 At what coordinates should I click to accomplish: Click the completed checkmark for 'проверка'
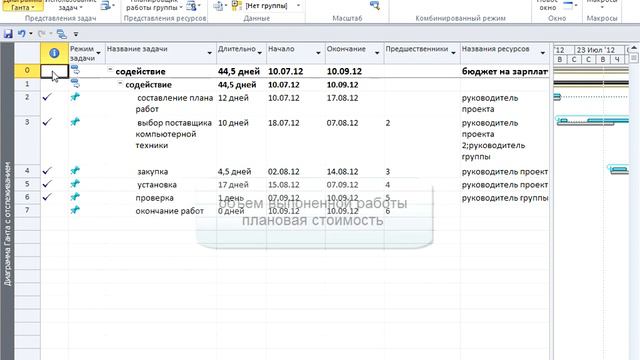pyautogui.click(x=47, y=197)
